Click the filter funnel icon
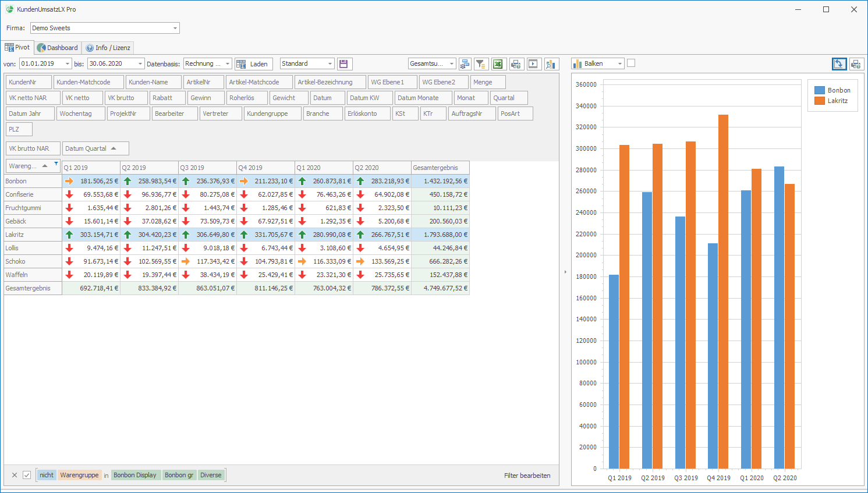The height and width of the screenshot is (493, 868). point(480,64)
